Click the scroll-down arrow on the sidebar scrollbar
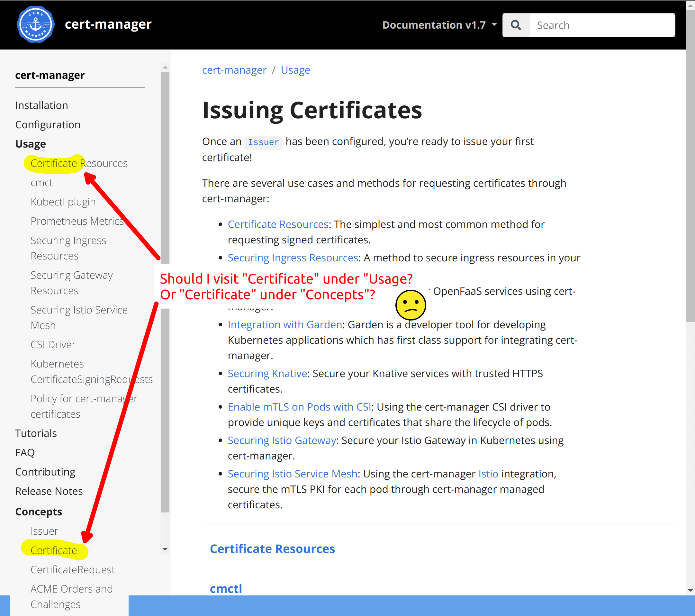695x616 pixels. tap(165, 549)
